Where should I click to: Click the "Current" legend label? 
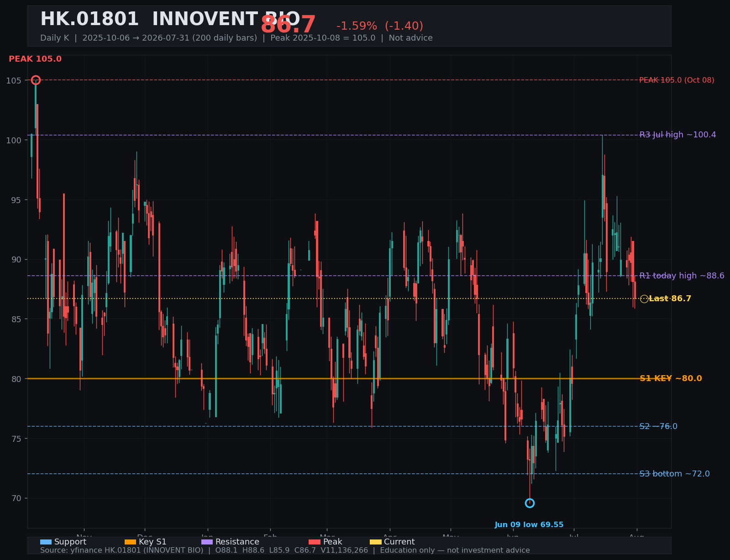(399, 542)
